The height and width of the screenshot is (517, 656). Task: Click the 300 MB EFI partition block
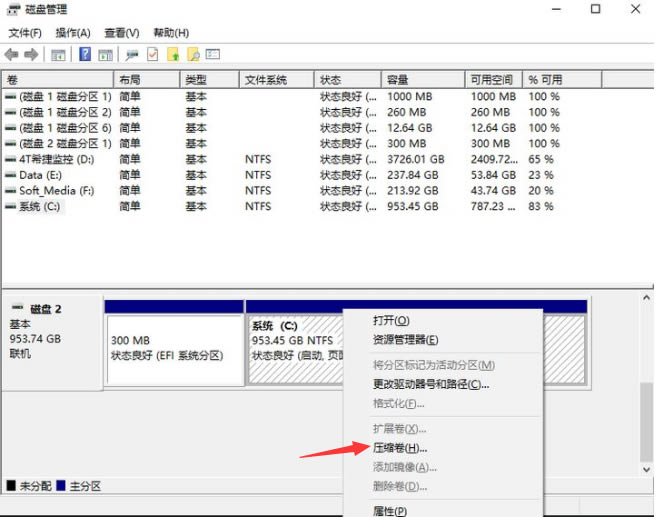(174, 348)
